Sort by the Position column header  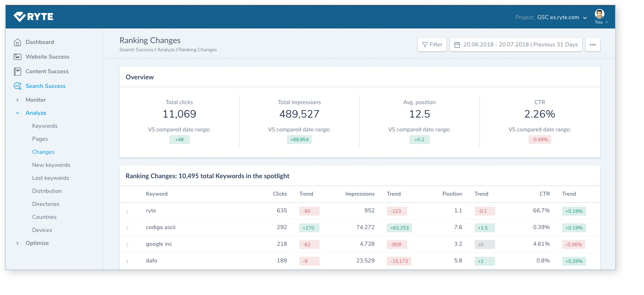[452, 194]
